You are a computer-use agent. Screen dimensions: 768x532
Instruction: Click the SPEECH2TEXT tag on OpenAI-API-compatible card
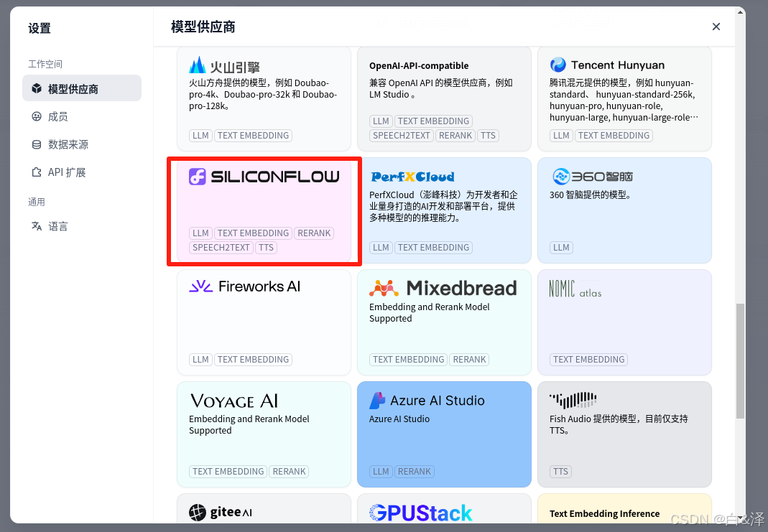401,136
